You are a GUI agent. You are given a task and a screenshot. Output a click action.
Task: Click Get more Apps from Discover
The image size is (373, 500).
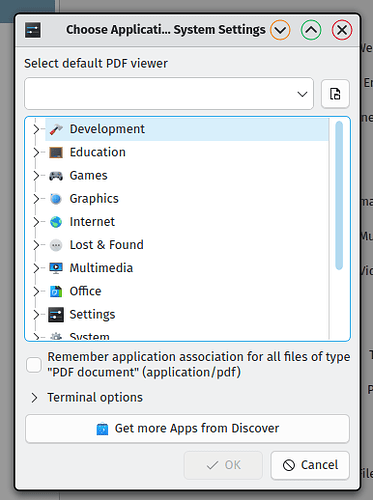tap(187, 429)
